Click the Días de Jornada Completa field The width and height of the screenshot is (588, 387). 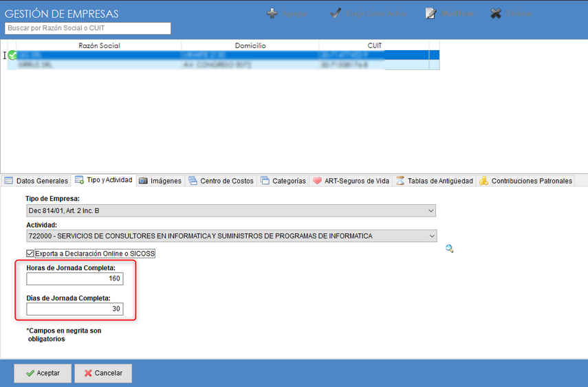(75, 309)
